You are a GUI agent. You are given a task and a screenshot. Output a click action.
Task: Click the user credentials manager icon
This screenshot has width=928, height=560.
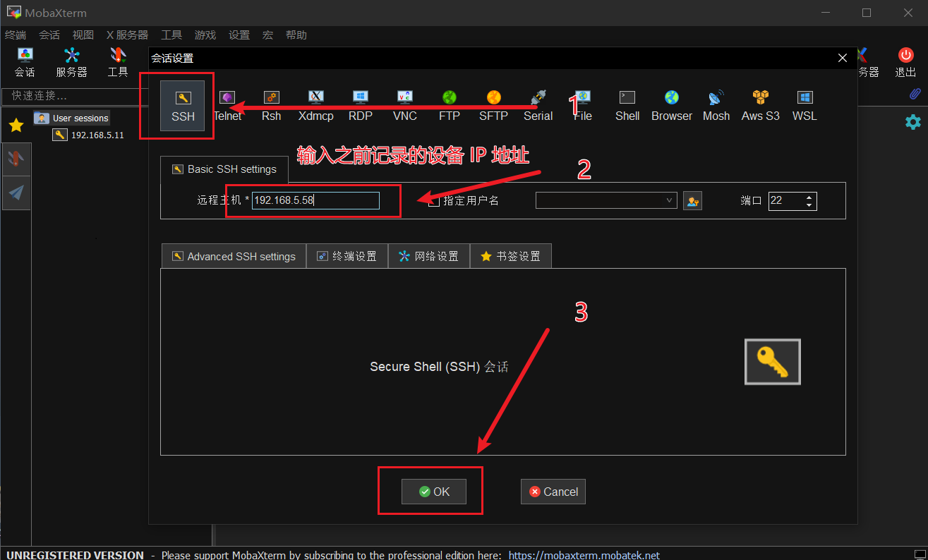pyautogui.click(x=692, y=201)
